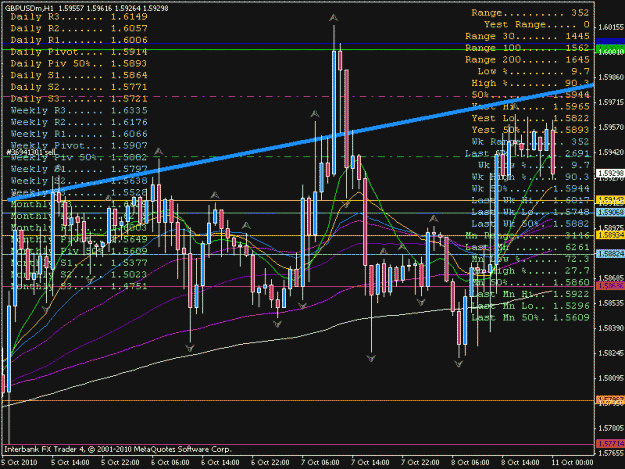Click the '5 Oct 22:00' time axis label
The image size is (625, 469).
120,463
